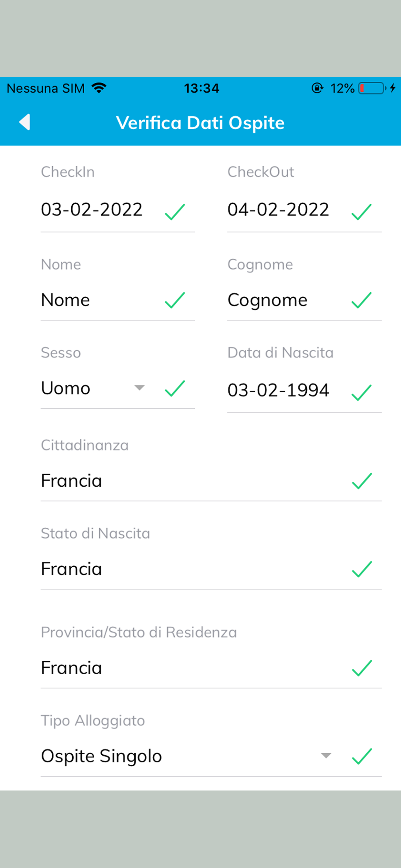
Task: Tap the Stato di Nascita validation checkmark
Action: (362, 569)
